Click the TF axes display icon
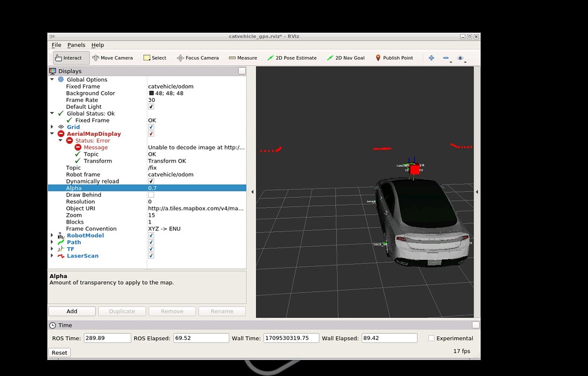The image size is (588, 376). (x=61, y=249)
